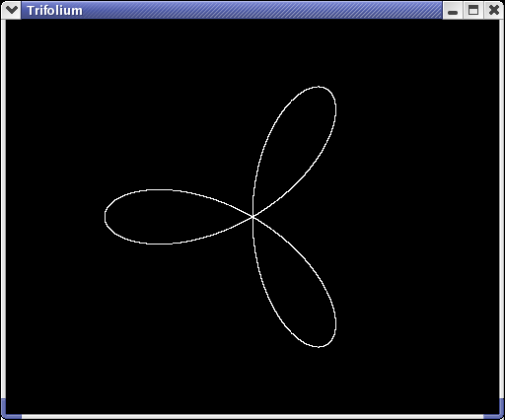505x420 pixels.
Task: Click inside the left petal loop
Action: click(165, 217)
